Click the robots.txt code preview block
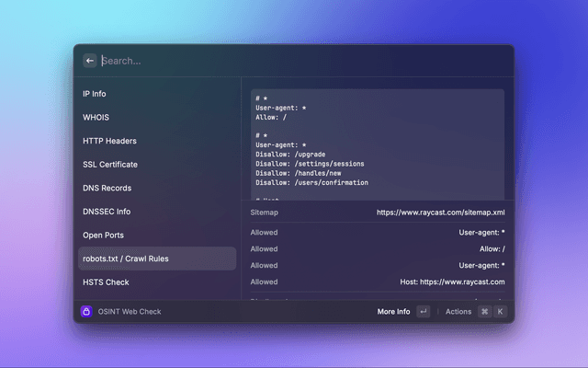This screenshot has width=588, height=368. 377,143
